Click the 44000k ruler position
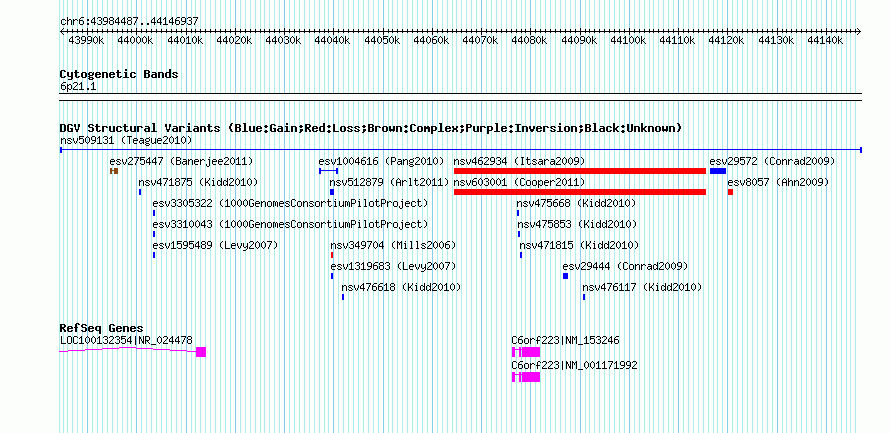Screen dimensions: 890x433 [136, 40]
